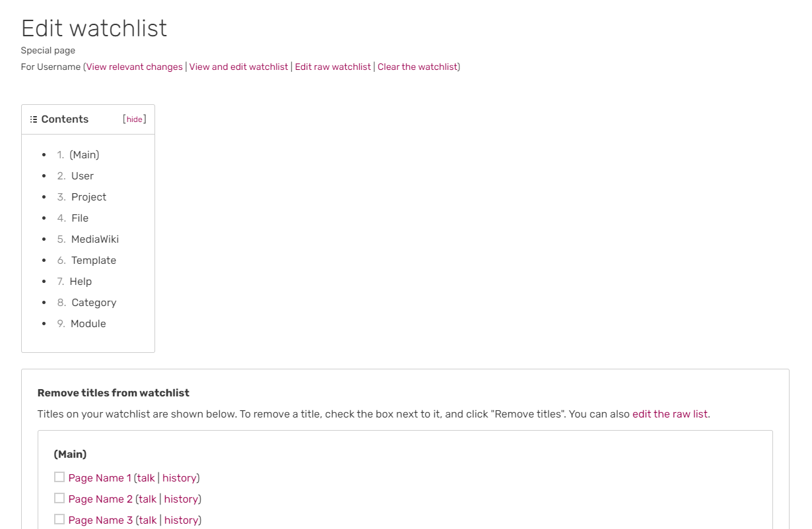Navigate to MediaWiki section in Contents
812x529 pixels.
point(95,239)
